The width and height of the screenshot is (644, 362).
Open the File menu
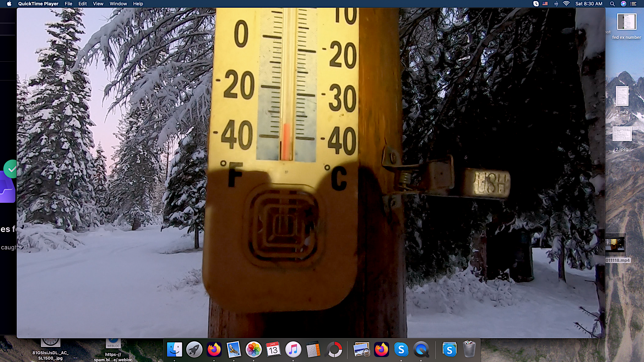68,4
